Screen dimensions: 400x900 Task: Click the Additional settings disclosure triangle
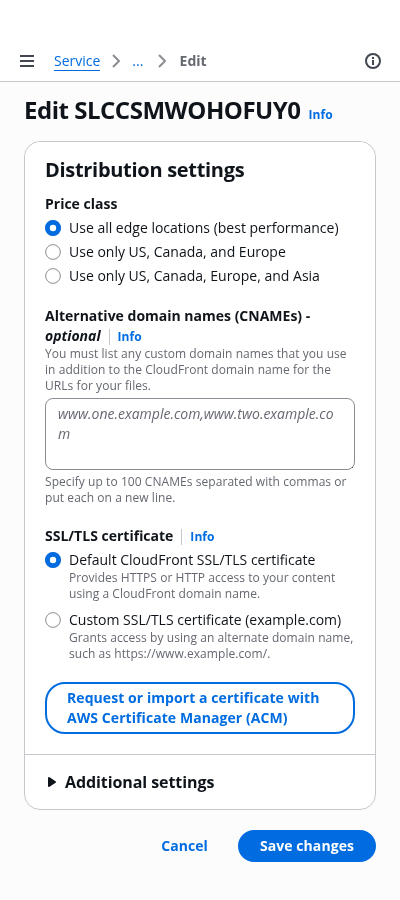tap(52, 782)
